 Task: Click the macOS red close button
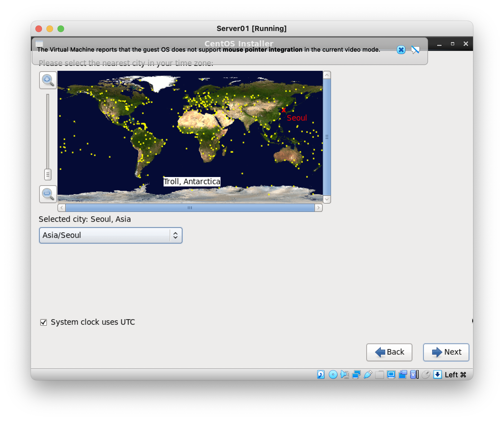(x=39, y=29)
